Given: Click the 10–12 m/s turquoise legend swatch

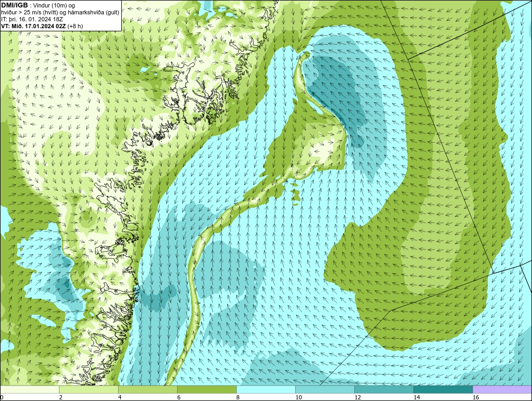Looking at the screenshot, I should tap(325, 389).
